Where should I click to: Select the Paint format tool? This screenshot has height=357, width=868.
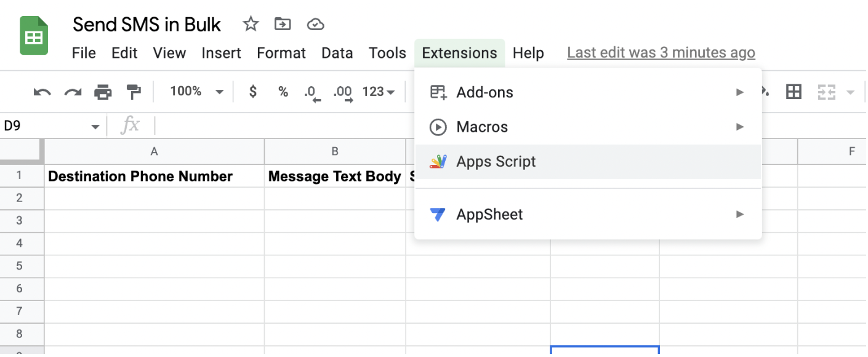(x=133, y=92)
